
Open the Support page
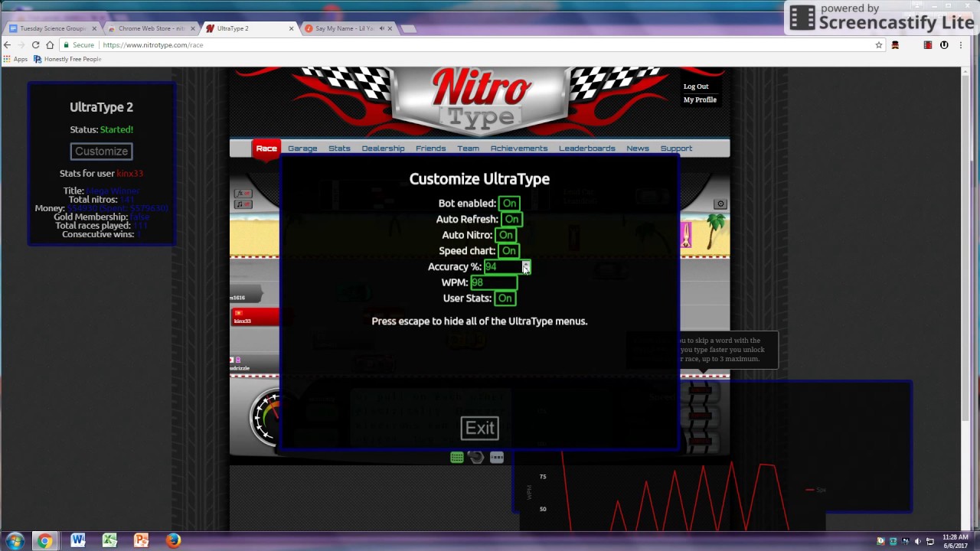coord(676,148)
